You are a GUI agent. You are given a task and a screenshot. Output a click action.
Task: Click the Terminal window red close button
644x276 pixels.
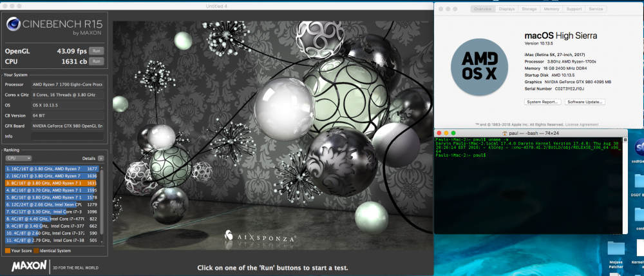click(439, 133)
